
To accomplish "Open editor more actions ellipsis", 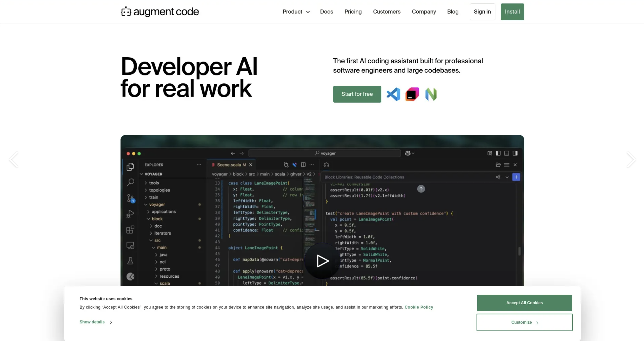I will [x=311, y=165].
